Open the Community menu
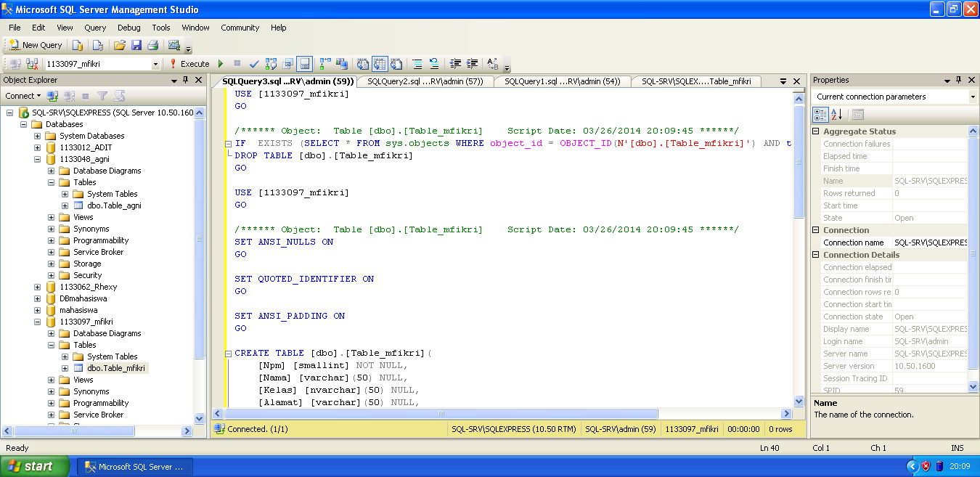Image resolution: width=980 pixels, height=477 pixels. click(x=240, y=28)
